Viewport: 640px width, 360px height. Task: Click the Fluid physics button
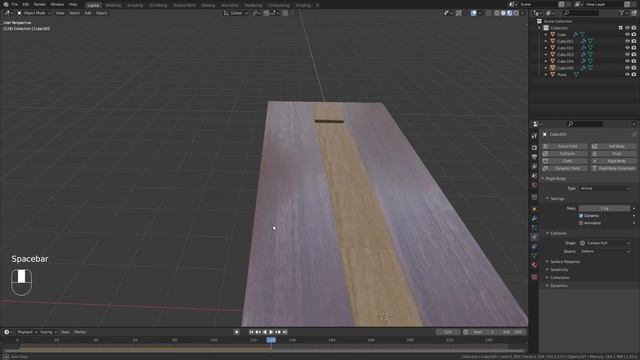click(x=613, y=153)
